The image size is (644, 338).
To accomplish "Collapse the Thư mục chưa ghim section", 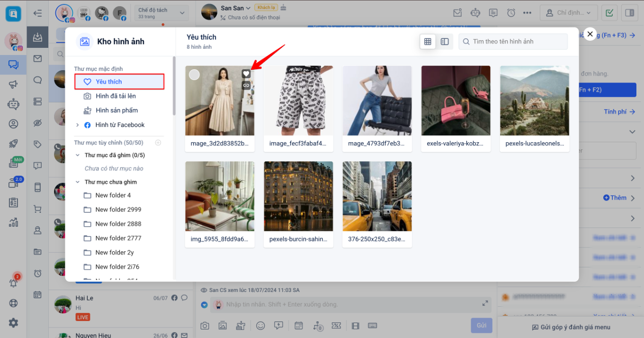I will 78,182.
